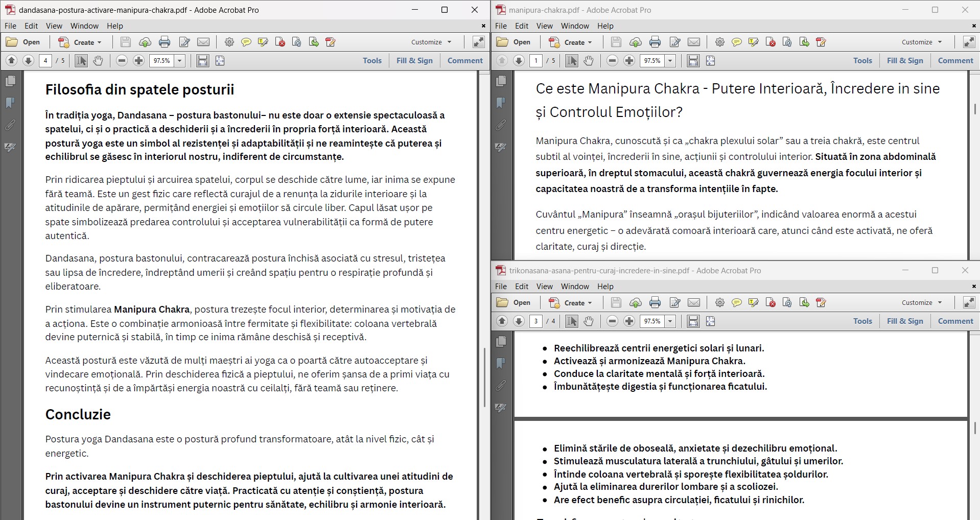Open preferences gear icon in dandasana toolbar

click(x=229, y=42)
